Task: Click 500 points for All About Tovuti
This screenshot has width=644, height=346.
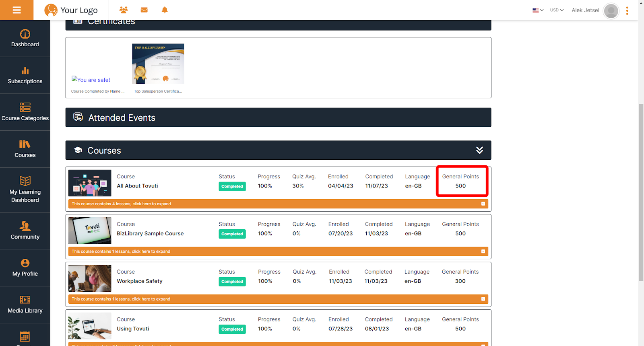Action: tap(460, 186)
